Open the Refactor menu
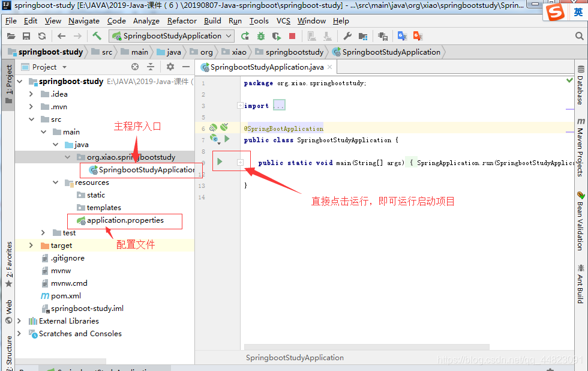The image size is (588, 371). pyautogui.click(x=182, y=21)
